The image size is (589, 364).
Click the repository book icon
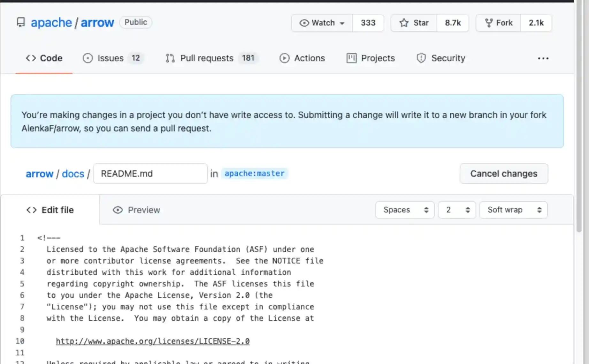(x=20, y=22)
